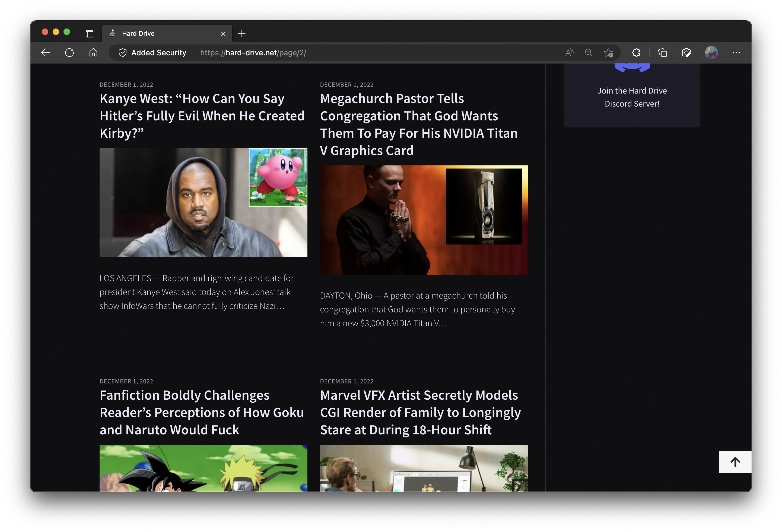Click the browser back arrow

pyautogui.click(x=45, y=52)
